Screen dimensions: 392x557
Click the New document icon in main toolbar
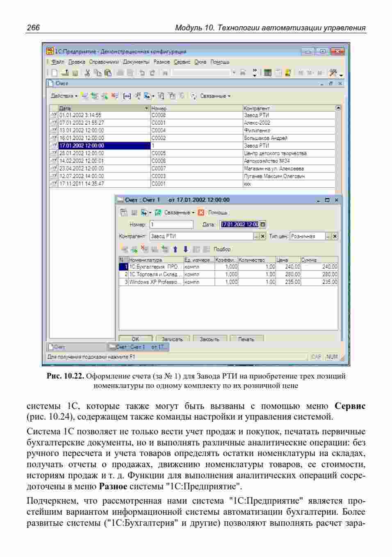click(x=54, y=73)
